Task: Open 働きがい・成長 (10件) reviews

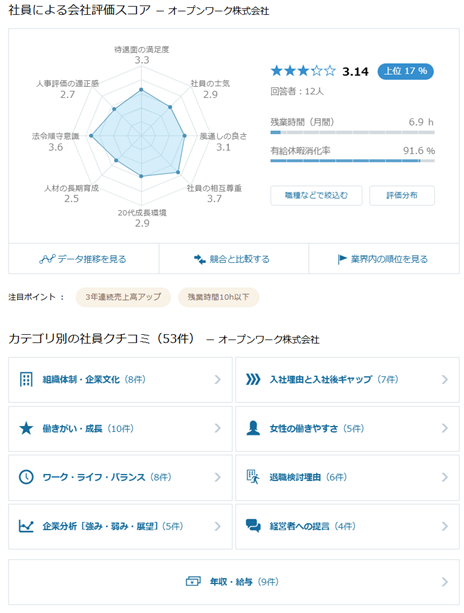Action: pos(120,428)
